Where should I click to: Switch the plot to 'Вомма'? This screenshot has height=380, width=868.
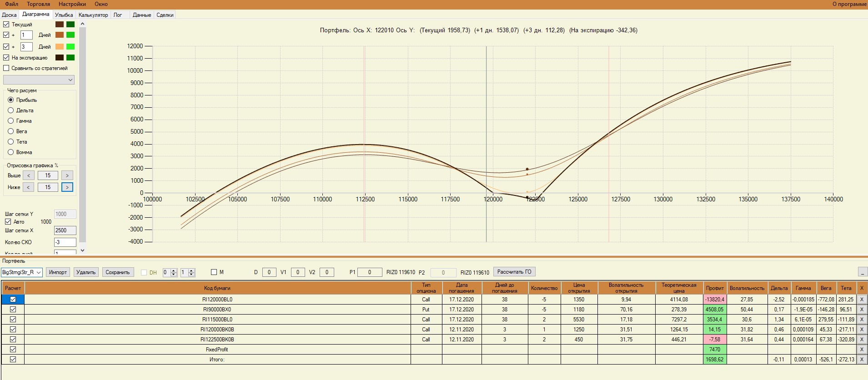coord(11,152)
